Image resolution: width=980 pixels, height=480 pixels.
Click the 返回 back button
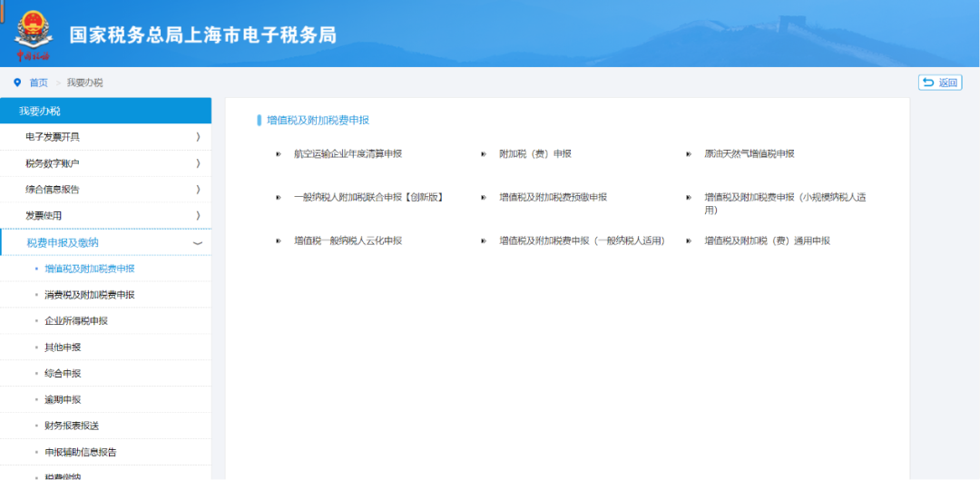940,83
